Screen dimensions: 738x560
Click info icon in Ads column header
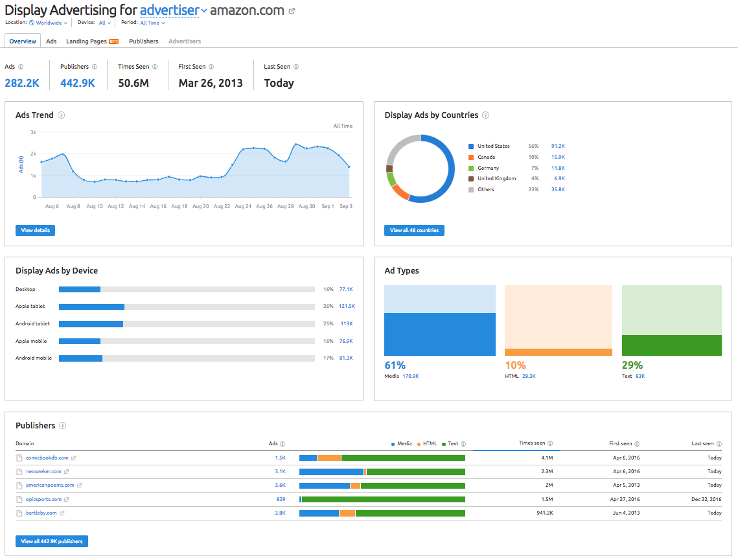(283, 444)
